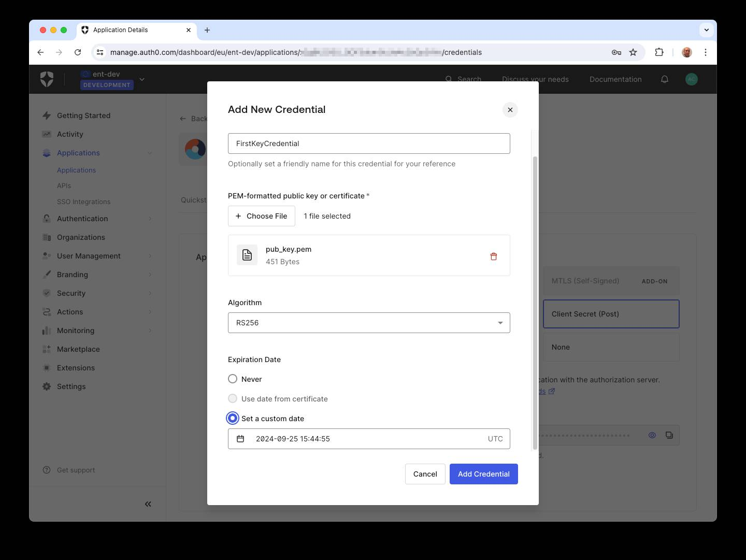Open the password key icon in address bar

pos(616,52)
